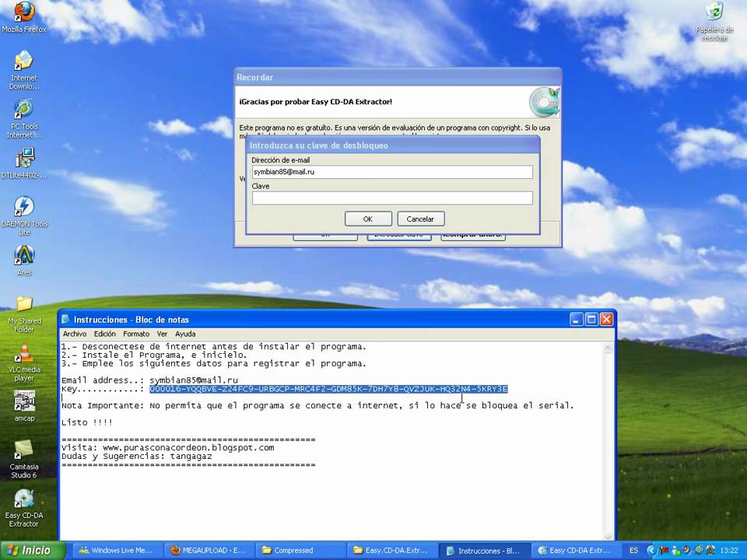Click the Notepad vertical scrollbar up arrow

pyautogui.click(x=608, y=348)
